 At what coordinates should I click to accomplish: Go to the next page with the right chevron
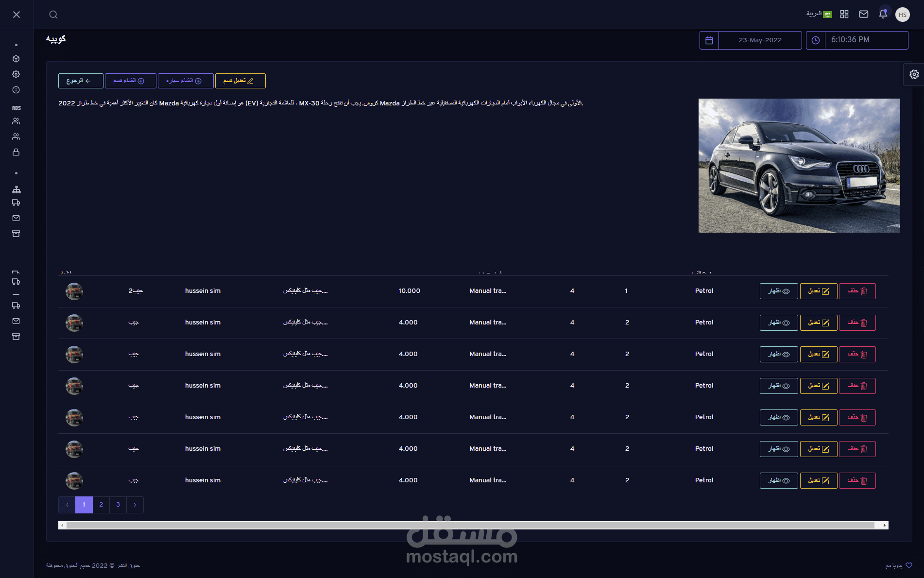(x=135, y=505)
